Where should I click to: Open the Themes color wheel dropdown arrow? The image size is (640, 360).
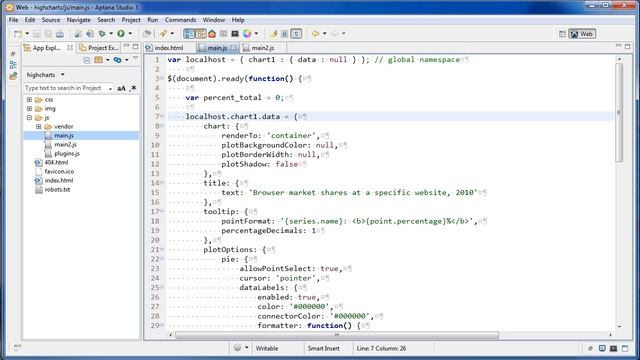[x=256, y=34]
